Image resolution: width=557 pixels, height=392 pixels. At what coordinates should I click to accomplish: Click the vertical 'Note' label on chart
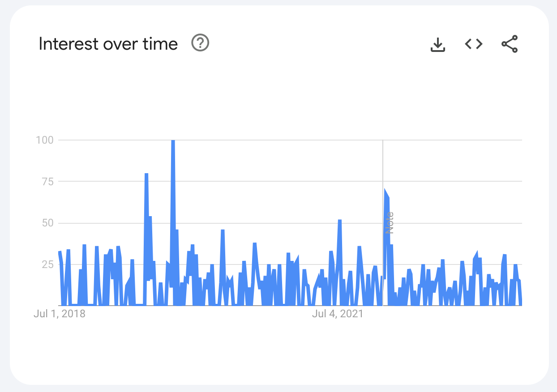click(390, 223)
